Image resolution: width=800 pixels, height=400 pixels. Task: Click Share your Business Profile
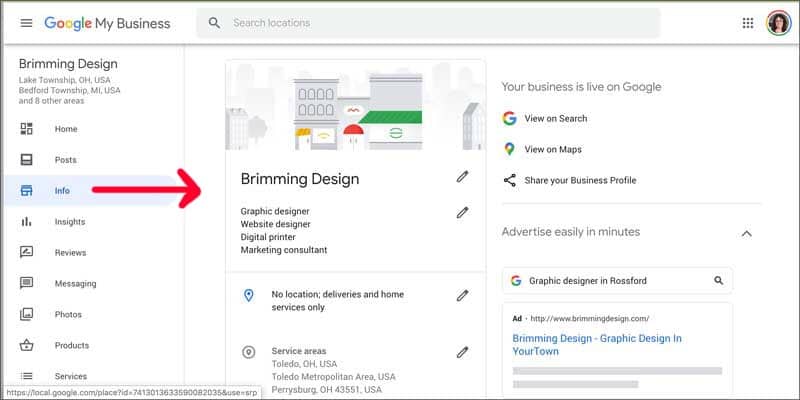pos(580,180)
